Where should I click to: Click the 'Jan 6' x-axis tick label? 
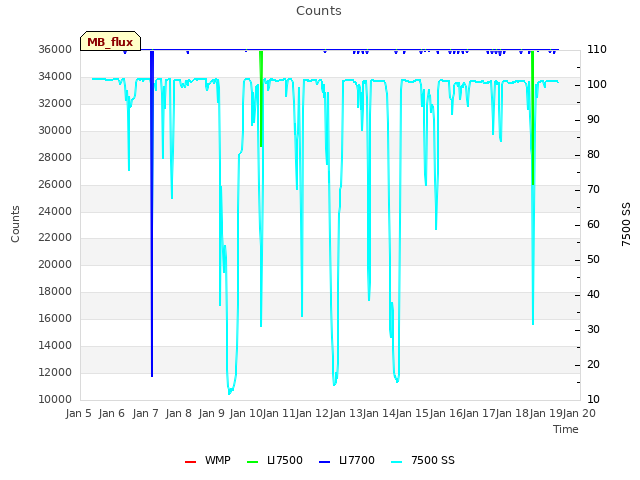click(111, 413)
